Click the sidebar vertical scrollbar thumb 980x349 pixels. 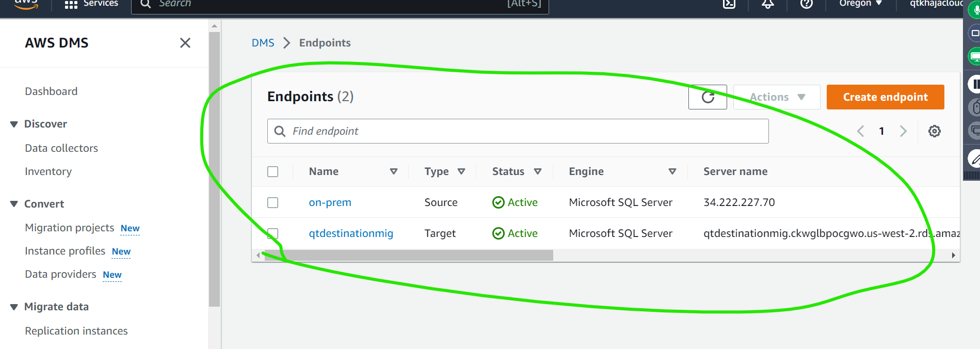(215, 169)
